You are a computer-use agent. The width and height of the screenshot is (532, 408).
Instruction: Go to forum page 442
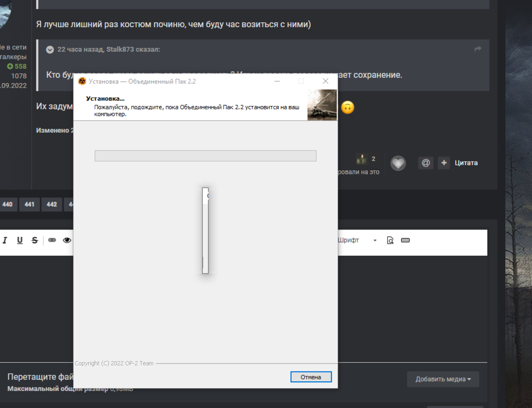(x=52, y=204)
